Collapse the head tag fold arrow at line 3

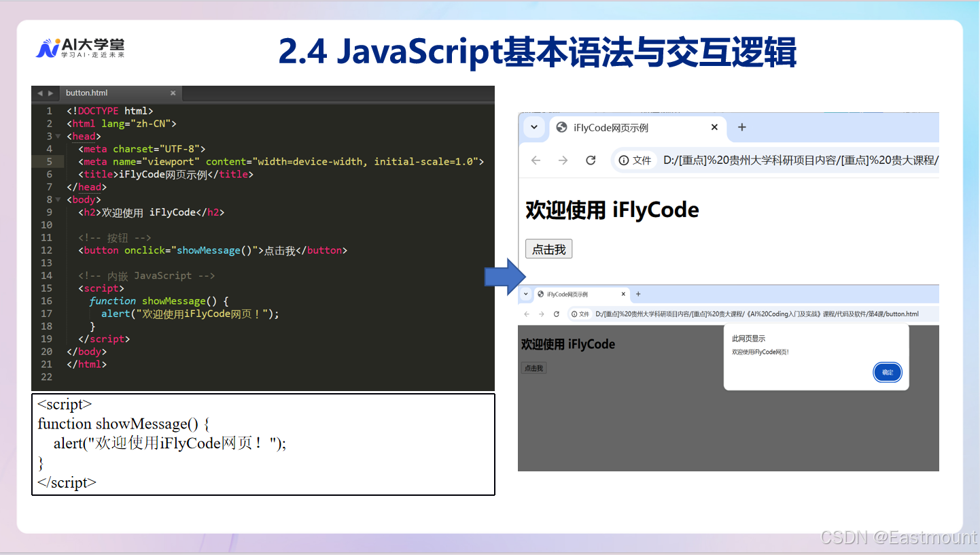(x=58, y=137)
